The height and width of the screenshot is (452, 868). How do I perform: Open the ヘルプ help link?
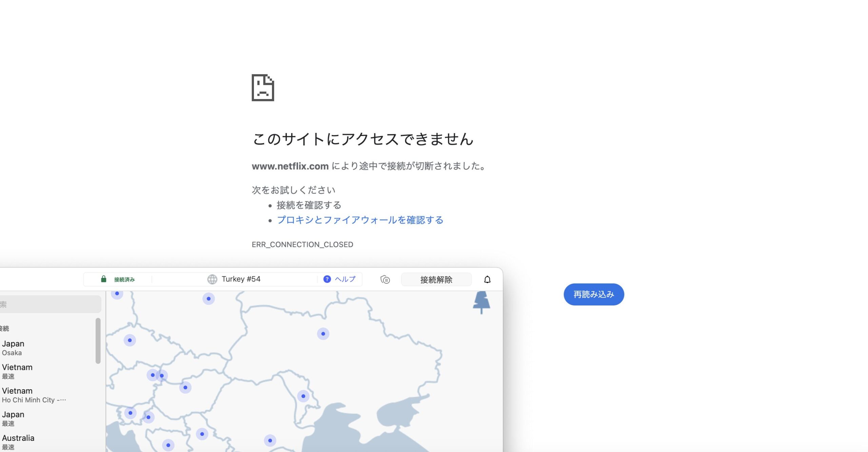pyautogui.click(x=345, y=279)
